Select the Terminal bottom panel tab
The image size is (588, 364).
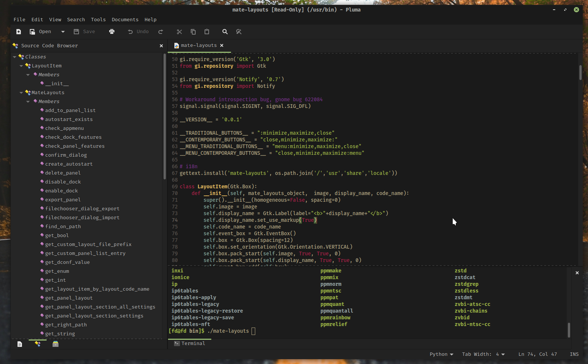pos(190,344)
